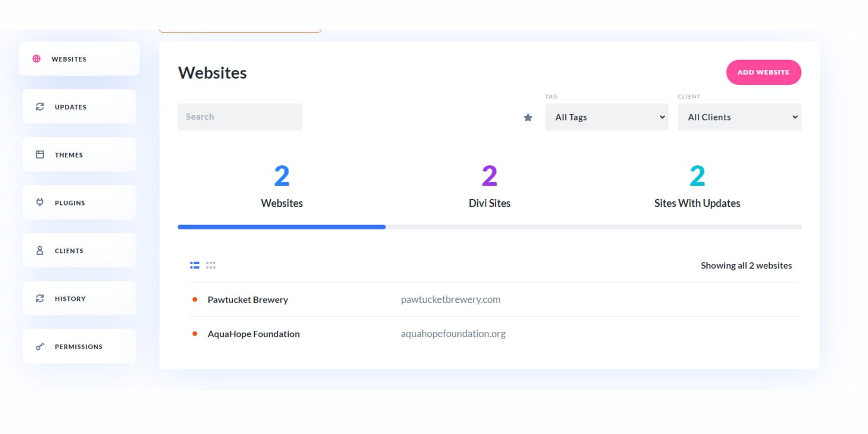Click the History sidebar icon

coord(40,298)
